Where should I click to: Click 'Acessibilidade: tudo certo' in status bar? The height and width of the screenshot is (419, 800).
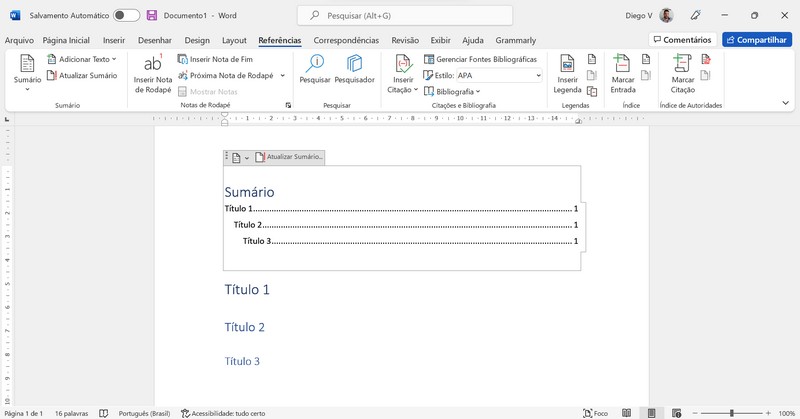pyautogui.click(x=223, y=413)
